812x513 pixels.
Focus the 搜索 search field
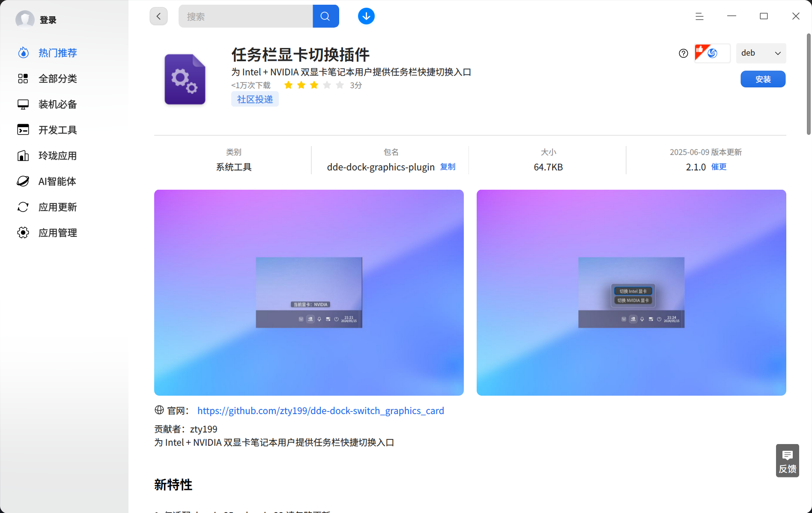pos(246,16)
